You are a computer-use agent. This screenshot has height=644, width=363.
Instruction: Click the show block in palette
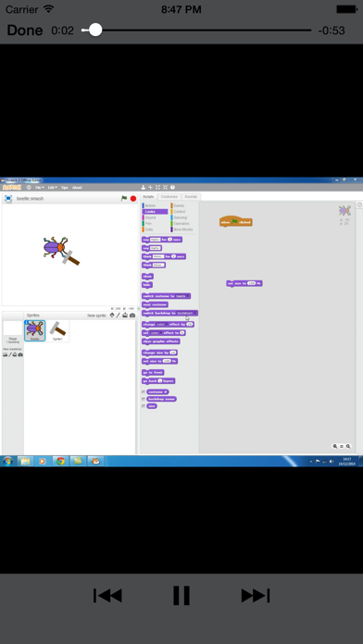point(147,277)
